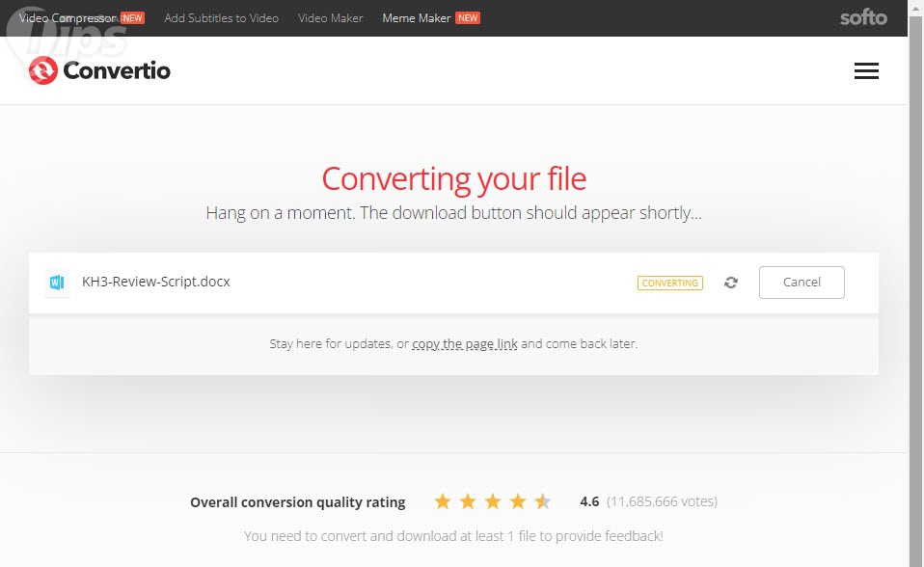Click the refresh icon next to CONVERTING
The height and width of the screenshot is (567, 924).
click(x=731, y=283)
